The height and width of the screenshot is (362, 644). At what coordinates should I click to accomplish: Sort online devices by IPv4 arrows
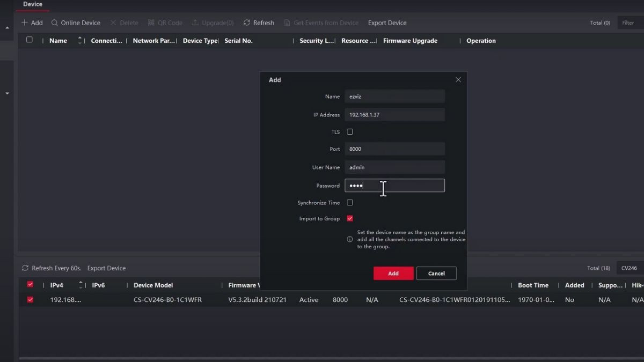[x=81, y=285]
